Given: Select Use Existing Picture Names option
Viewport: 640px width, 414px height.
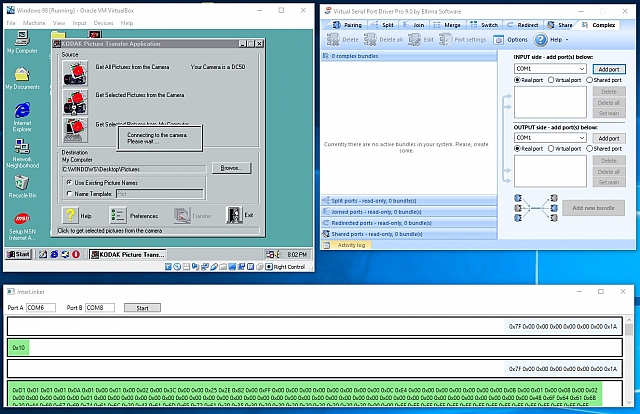Looking at the screenshot, I should [x=67, y=183].
